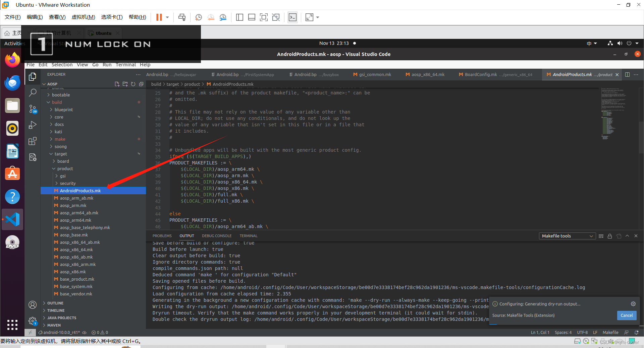Maximize the bottom panel size

627,236
